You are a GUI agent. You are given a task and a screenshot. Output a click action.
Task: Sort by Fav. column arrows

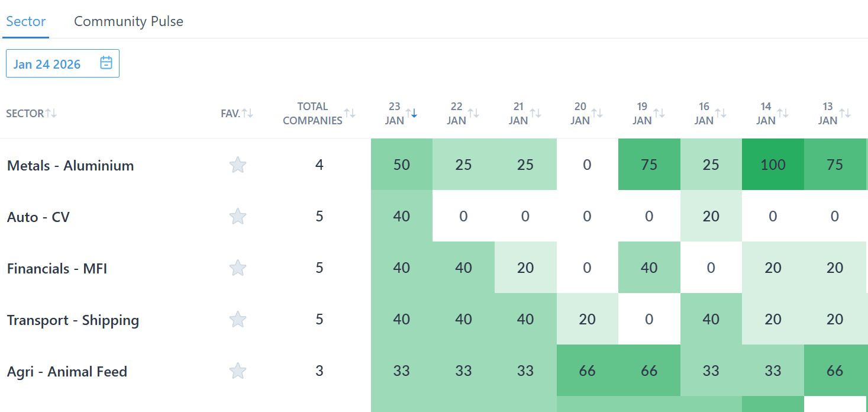click(x=247, y=113)
